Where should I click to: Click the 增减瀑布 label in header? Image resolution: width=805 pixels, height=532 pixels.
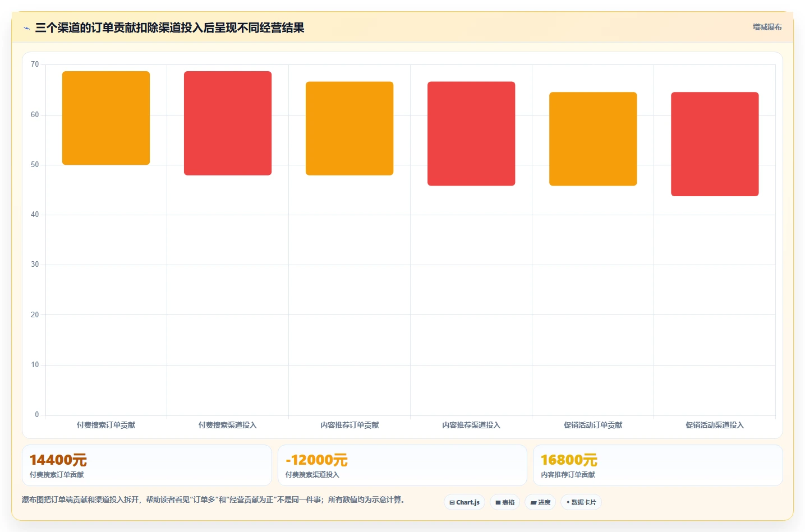pyautogui.click(x=767, y=27)
